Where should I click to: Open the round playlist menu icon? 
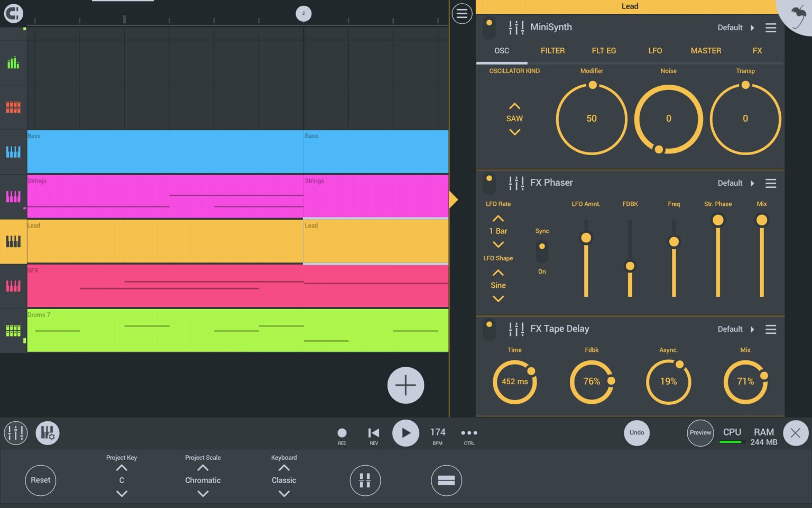(x=462, y=14)
